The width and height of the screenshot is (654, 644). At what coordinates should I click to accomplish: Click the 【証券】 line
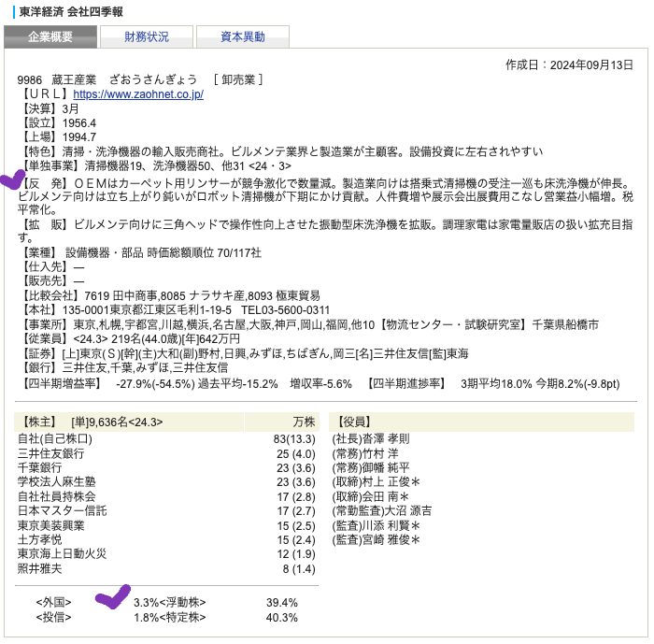244,354
